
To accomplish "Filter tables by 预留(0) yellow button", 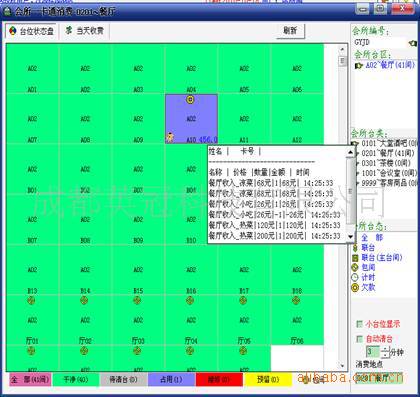I will [267, 379].
